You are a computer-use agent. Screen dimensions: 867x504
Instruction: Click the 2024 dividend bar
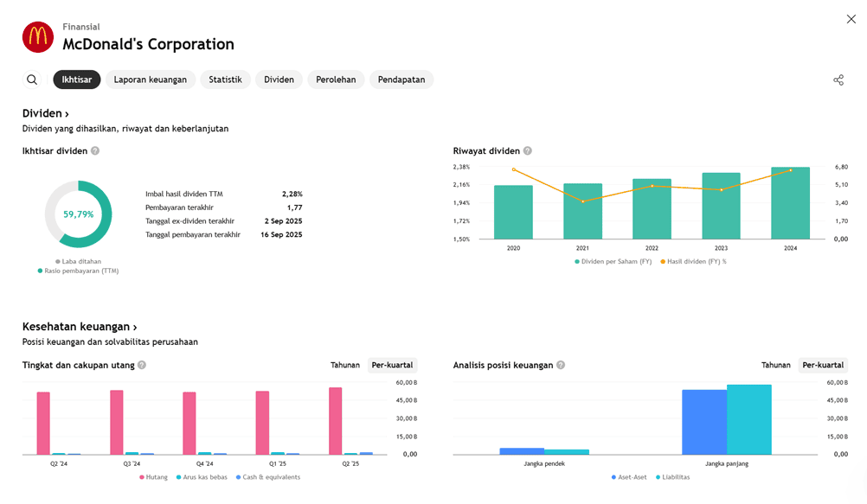click(x=790, y=203)
